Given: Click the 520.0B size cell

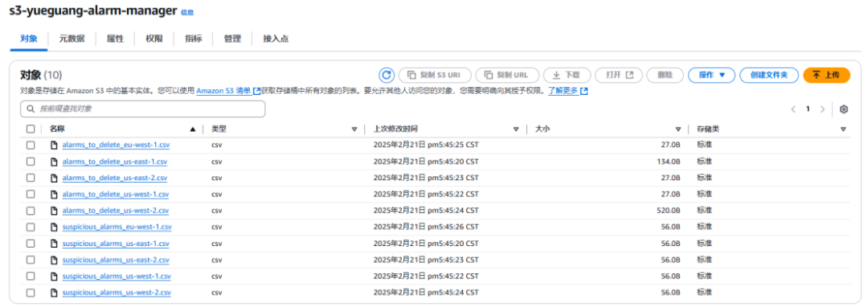Looking at the screenshot, I should 668,211.
